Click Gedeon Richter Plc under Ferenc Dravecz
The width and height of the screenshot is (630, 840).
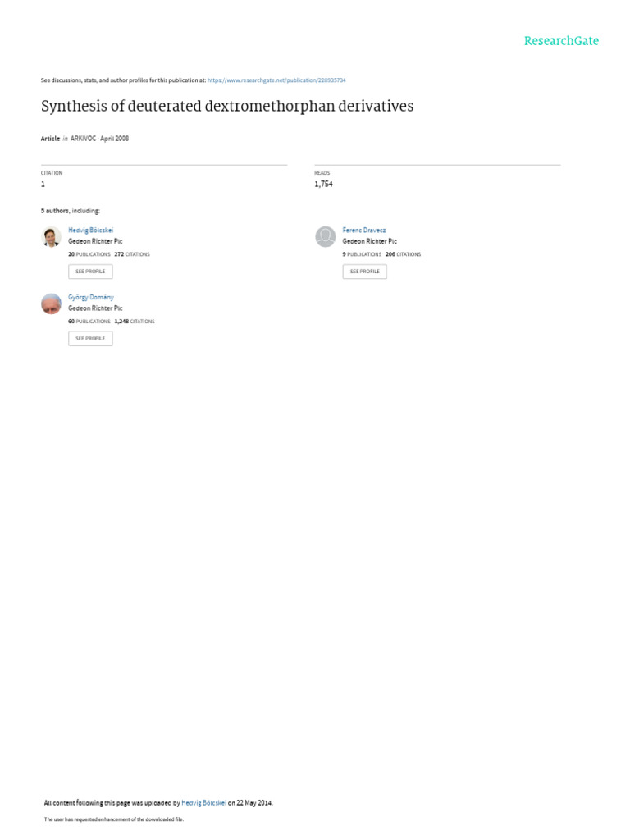click(x=370, y=242)
